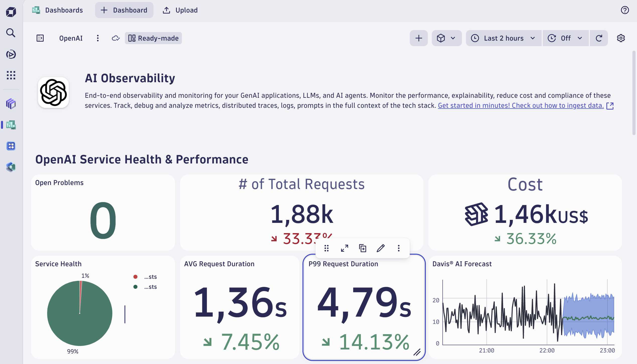Screen dimensions: 637x364
Task: Open the app launcher grid in the sidebar
Action: pos(11,75)
